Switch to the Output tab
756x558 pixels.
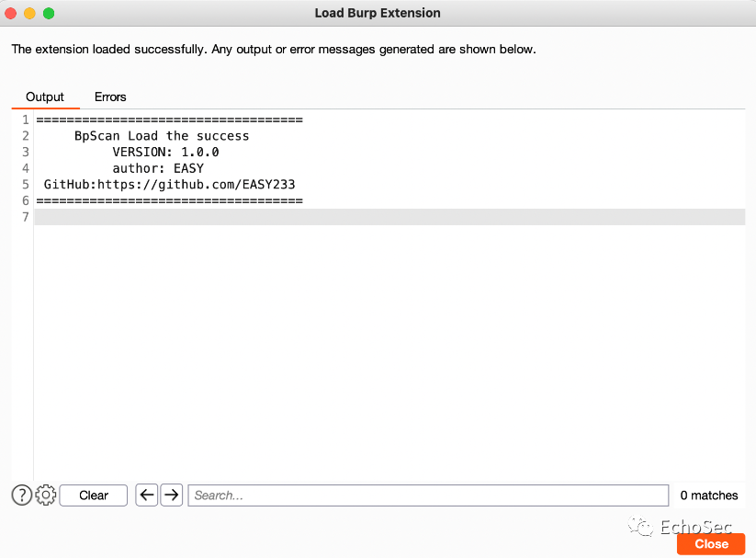coord(45,97)
